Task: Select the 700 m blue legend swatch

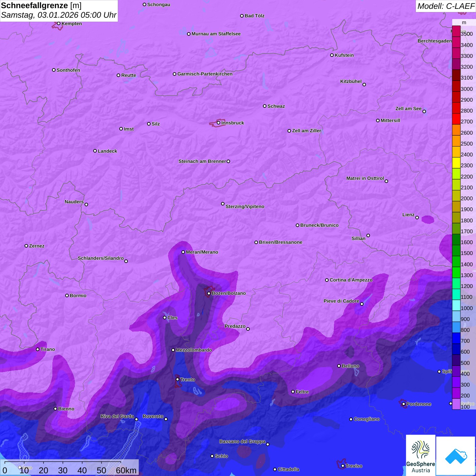Action: tap(456, 338)
